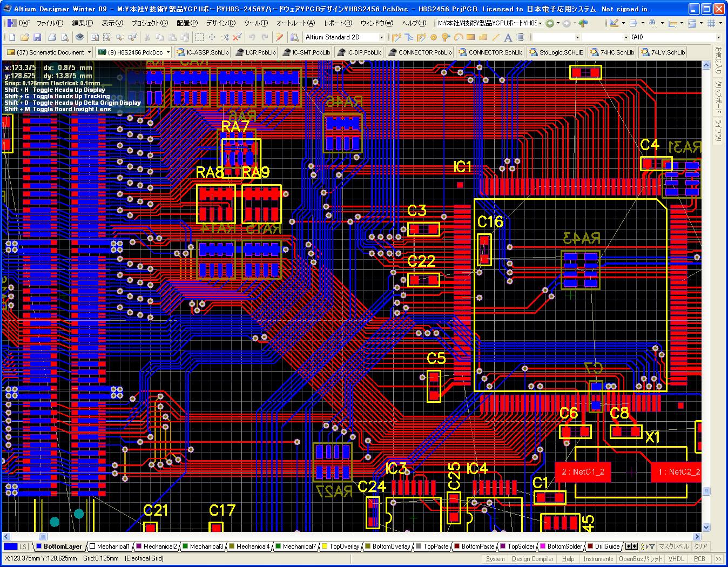Select the C16 capacitor footprint
Image resolution: width=728 pixels, height=567 pixels.
[x=484, y=249]
